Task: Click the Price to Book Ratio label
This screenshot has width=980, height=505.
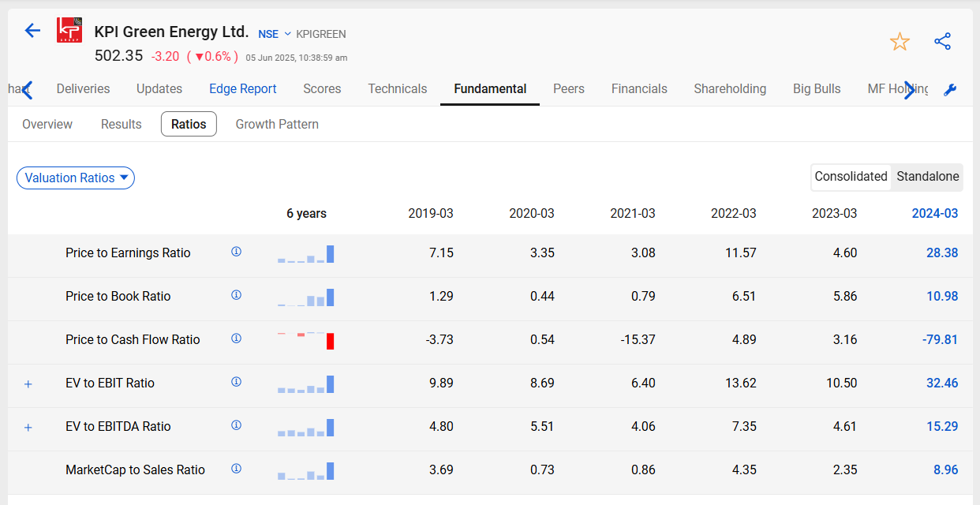Action: [118, 297]
